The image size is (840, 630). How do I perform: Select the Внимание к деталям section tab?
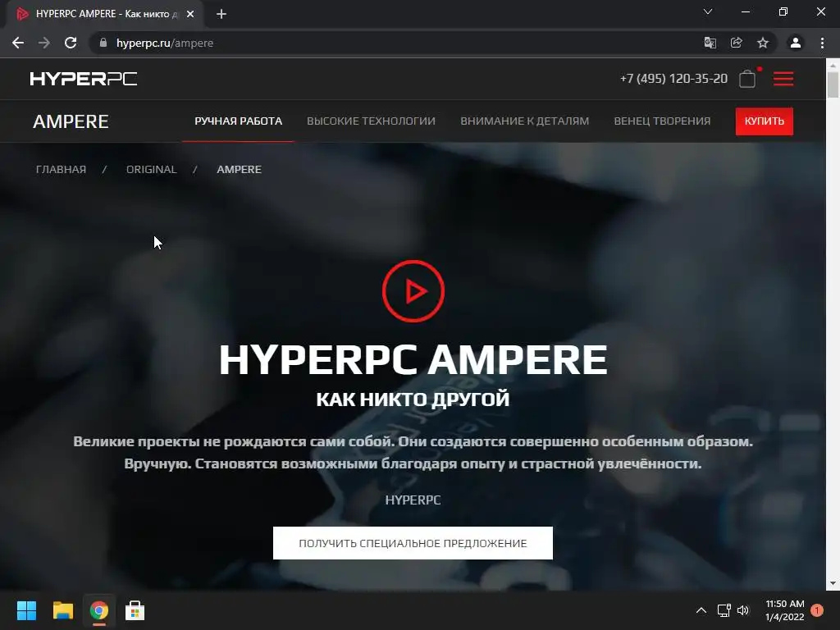click(524, 121)
